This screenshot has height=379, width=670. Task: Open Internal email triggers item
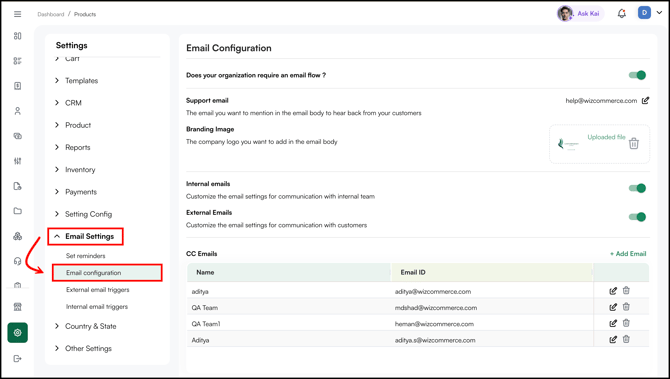(x=97, y=307)
